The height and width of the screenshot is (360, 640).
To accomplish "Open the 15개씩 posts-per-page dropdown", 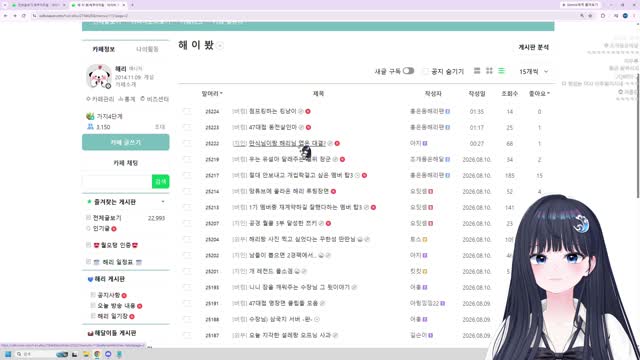I will coord(533,71).
